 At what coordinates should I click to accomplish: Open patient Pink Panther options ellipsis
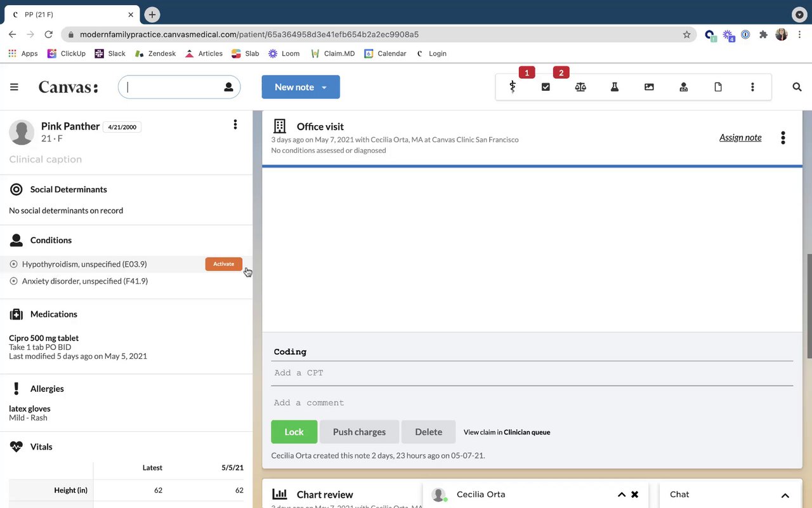click(235, 124)
